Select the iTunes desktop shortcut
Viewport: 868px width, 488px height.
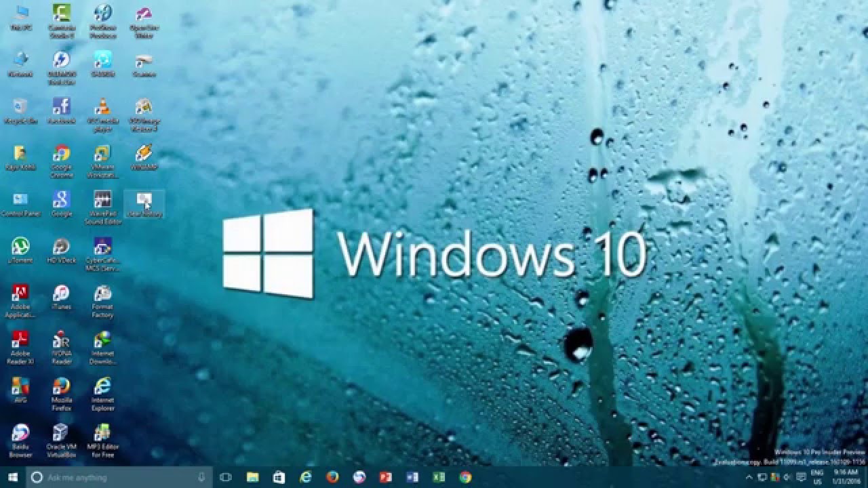[x=61, y=297]
